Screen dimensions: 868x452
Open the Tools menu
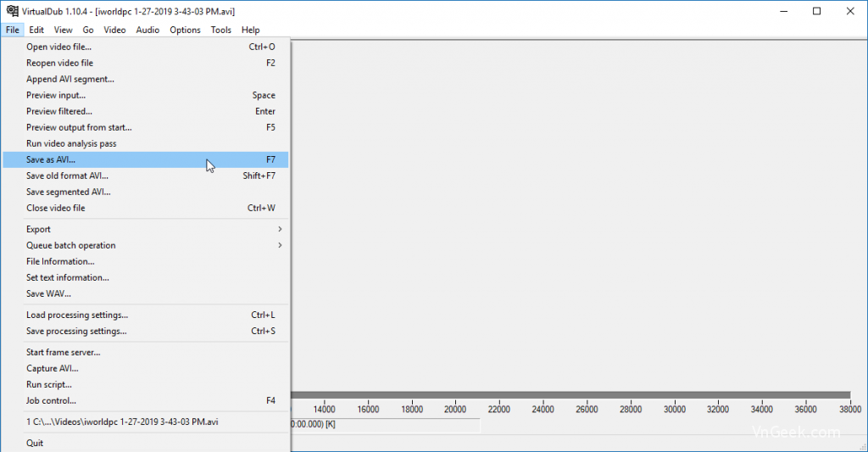[221, 30]
